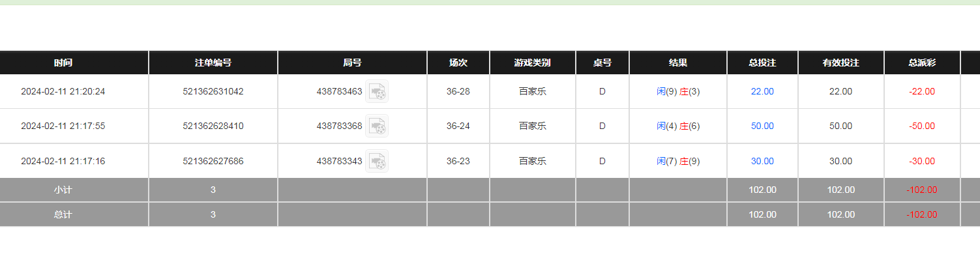Click the result 闲(4) 庄(6)

pos(678,126)
